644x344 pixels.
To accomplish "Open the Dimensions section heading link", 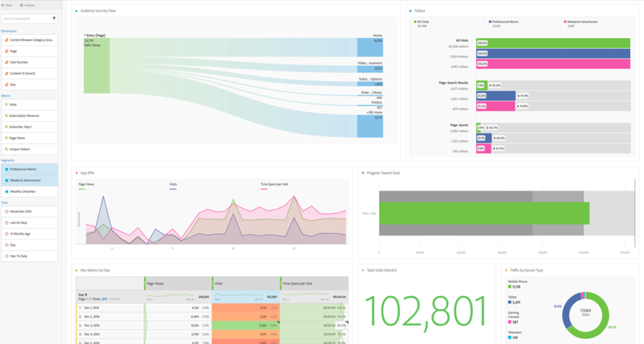I will click(9, 31).
